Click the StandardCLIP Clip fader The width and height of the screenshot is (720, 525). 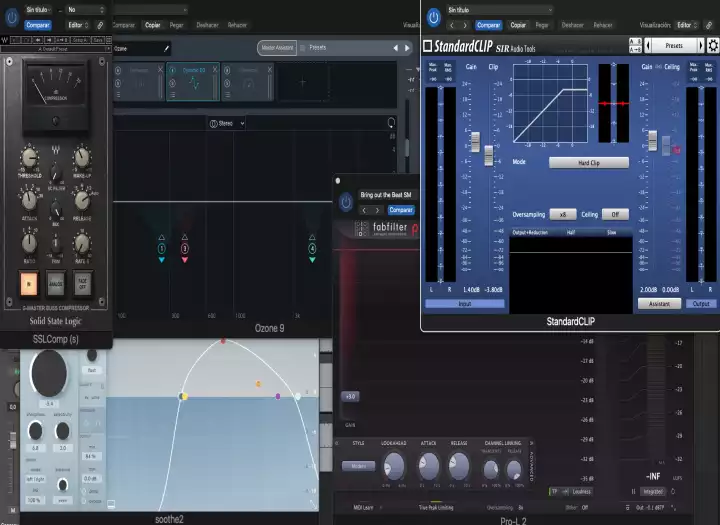(x=489, y=155)
